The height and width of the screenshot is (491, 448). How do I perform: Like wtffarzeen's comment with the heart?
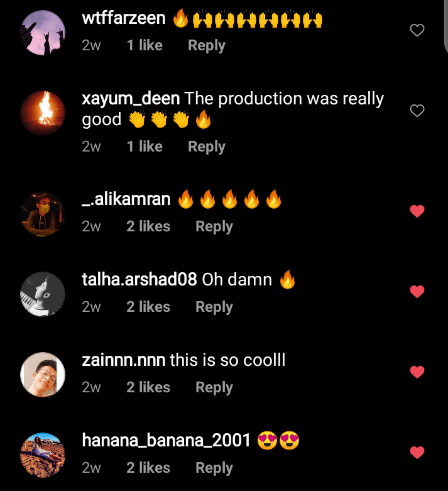(417, 30)
